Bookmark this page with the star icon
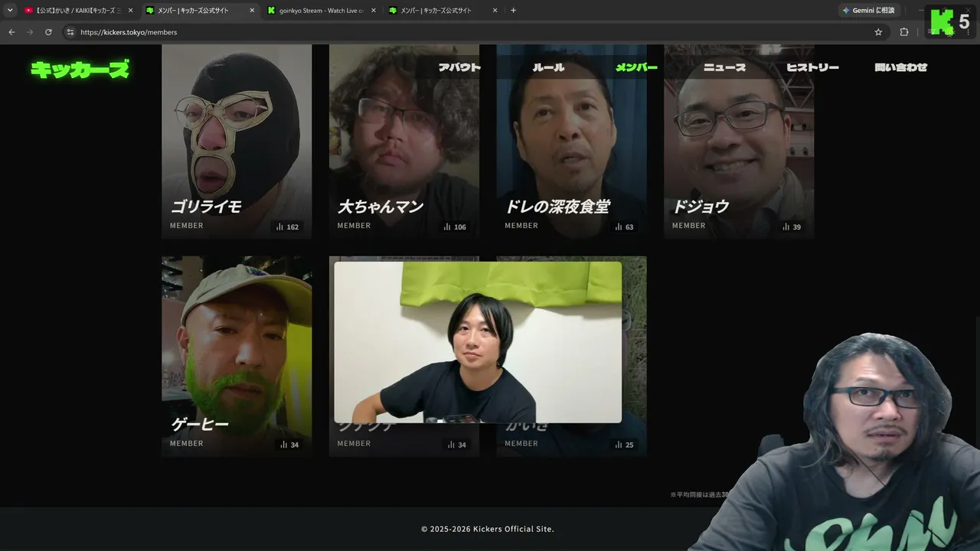Viewport: 980px width, 551px height. [878, 32]
